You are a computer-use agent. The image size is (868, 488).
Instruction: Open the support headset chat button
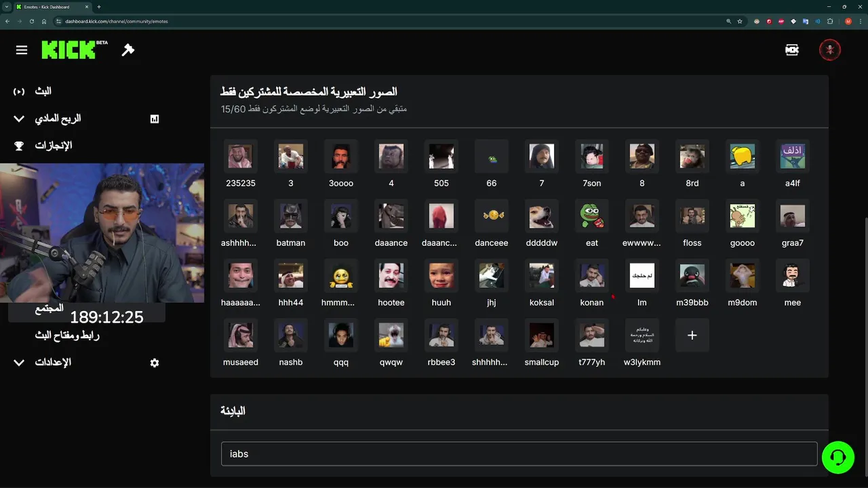[x=838, y=457]
